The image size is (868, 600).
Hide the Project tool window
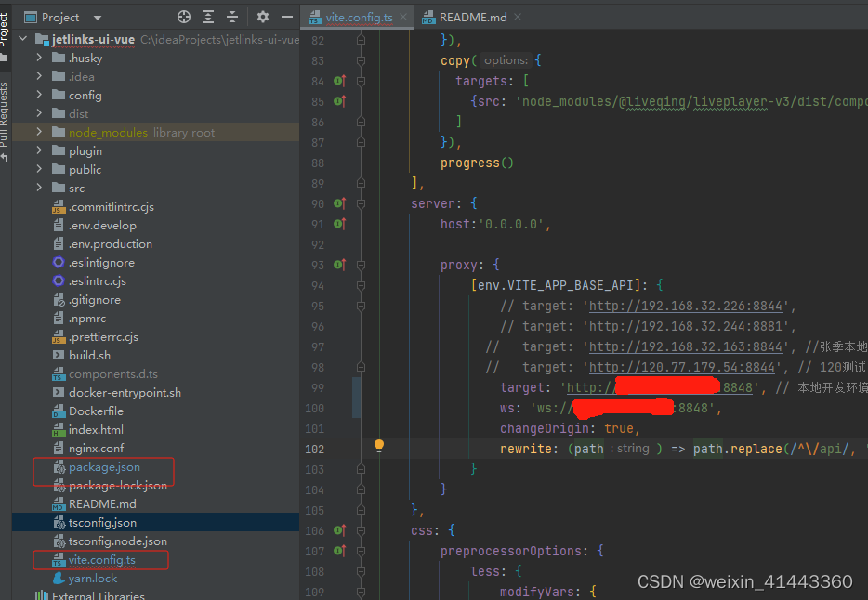[x=285, y=17]
